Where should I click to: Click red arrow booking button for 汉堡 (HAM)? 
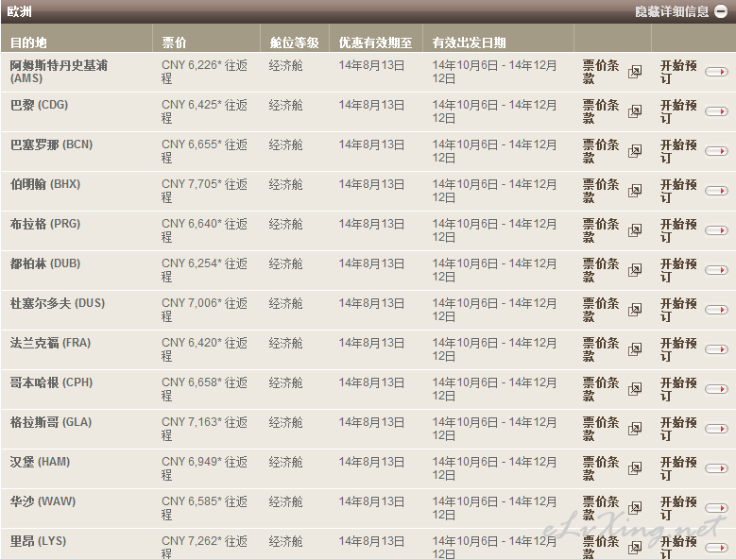pyautogui.click(x=716, y=468)
